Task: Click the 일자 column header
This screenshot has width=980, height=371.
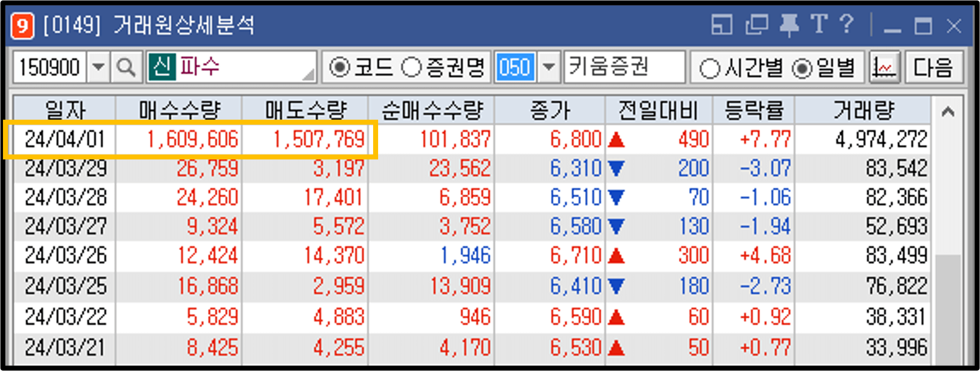Action: pyautogui.click(x=65, y=110)
